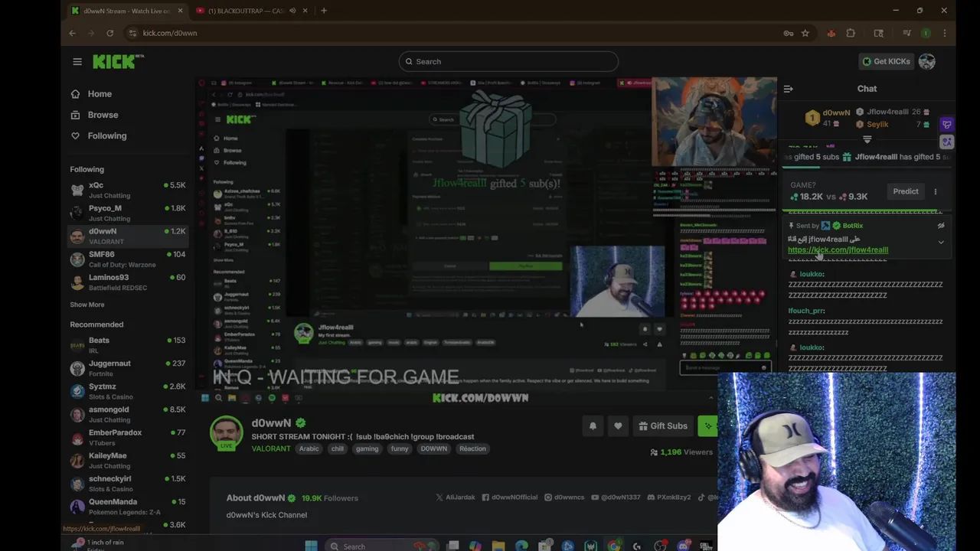Open KaileyMae recommended channel
The width and height of the screenshot is (980, 551).
128,460
